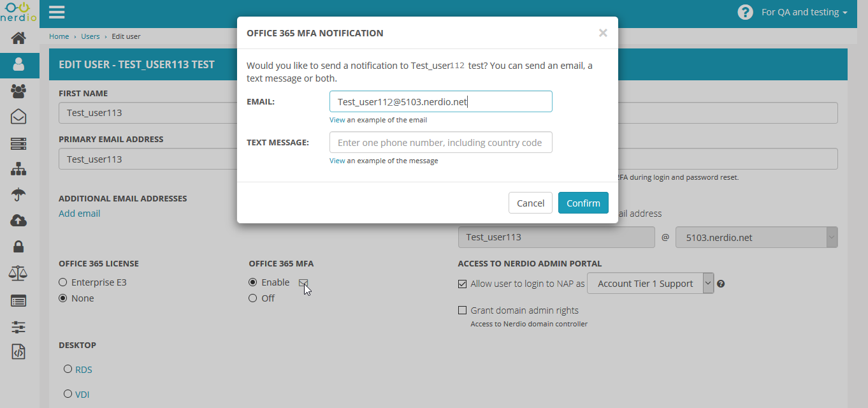
Task: Select RDS desktop radio button
Action: tap(68, 369)
